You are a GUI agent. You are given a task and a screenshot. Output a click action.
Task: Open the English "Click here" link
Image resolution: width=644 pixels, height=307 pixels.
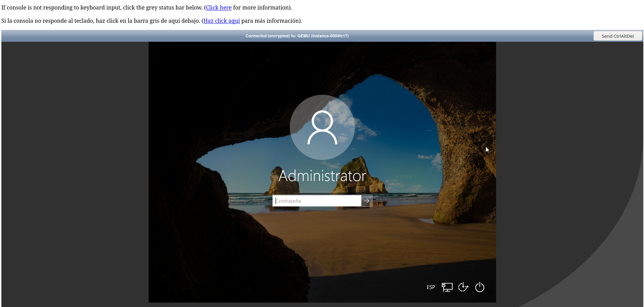(x=219, y=7)
